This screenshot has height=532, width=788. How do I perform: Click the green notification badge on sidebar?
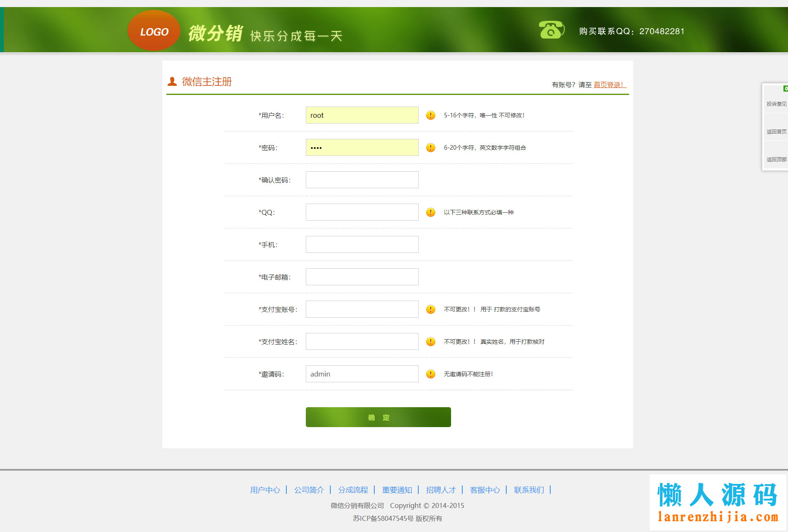(786, 88)
